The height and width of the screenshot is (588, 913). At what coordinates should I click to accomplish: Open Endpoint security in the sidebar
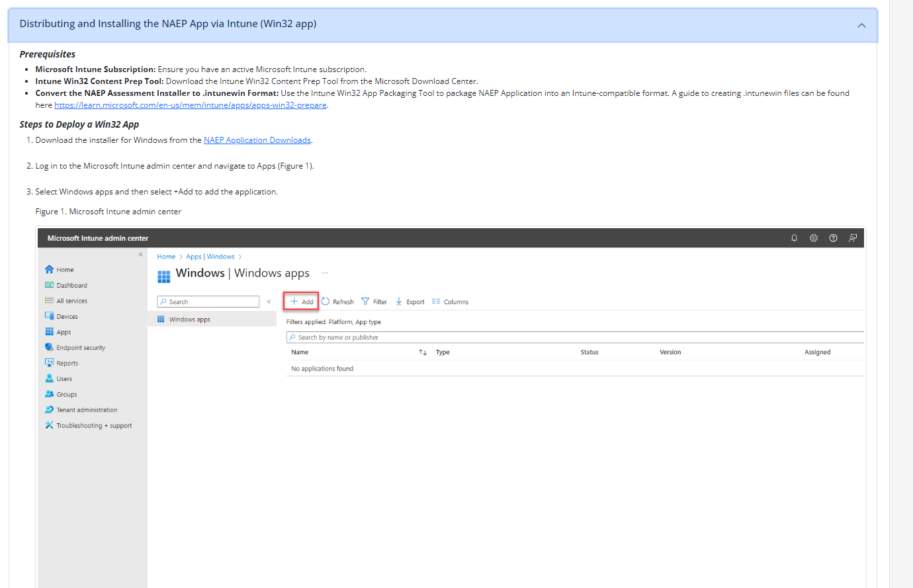point(75,348)
